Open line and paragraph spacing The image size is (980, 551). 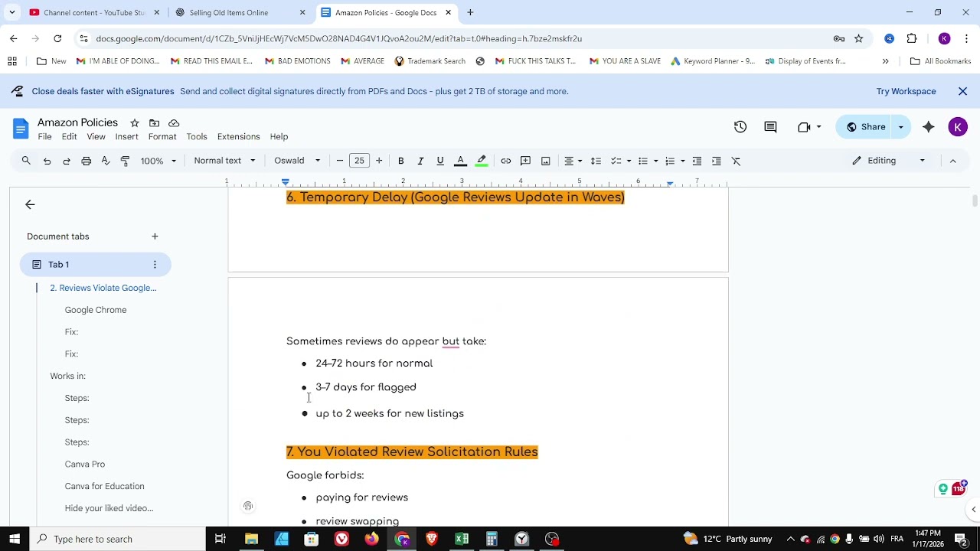[x=596, y=161]
